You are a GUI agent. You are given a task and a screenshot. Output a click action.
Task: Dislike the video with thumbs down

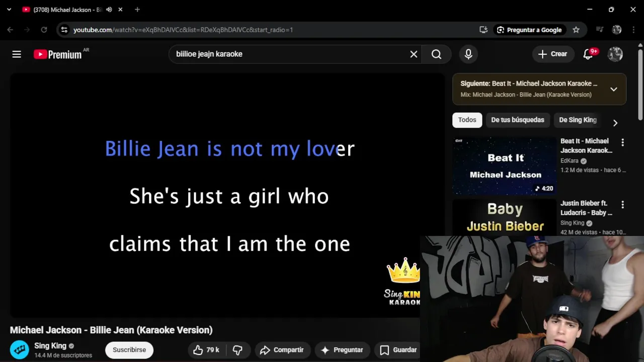tap(237, 350)
